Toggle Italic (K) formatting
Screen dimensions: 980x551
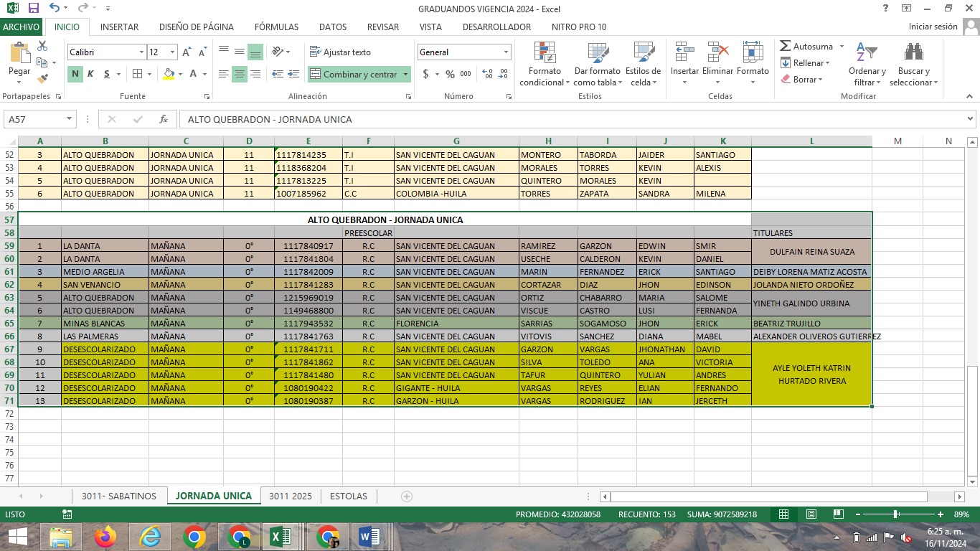90,74
